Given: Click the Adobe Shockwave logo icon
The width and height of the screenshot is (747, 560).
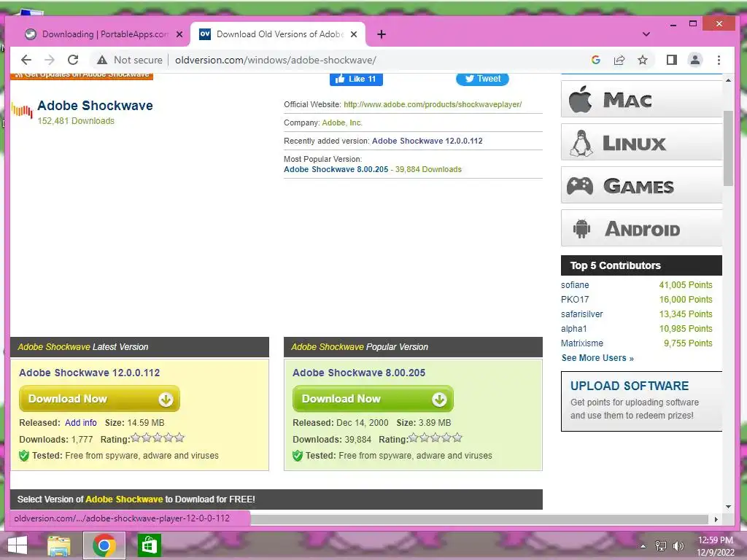Looking at the screenshot, I should 23,112.
